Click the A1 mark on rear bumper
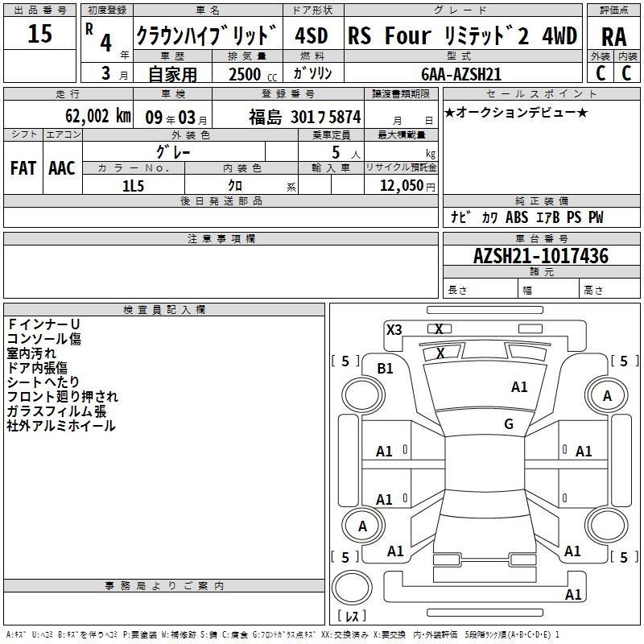Image resolution: width=644 pixels, height=644 pixels. [573, 594]
